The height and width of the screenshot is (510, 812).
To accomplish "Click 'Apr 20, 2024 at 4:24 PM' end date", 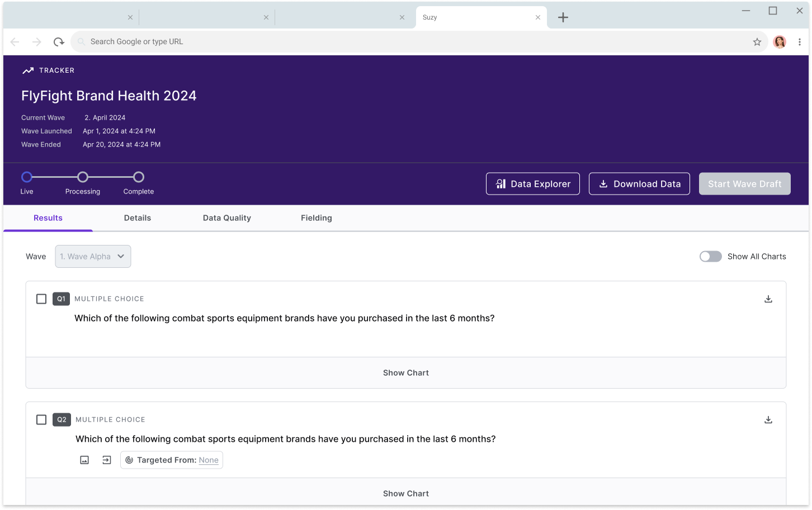I will tap(121, 145).
